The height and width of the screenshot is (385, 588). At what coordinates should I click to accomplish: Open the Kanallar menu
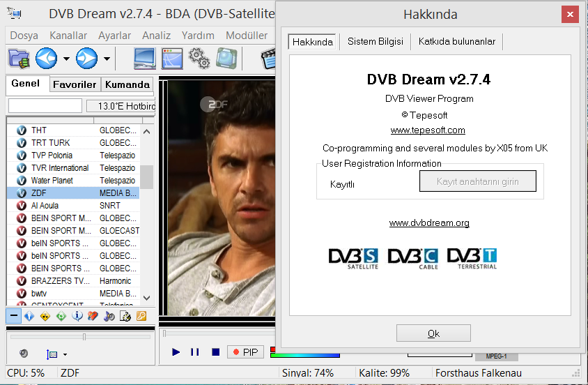point(68,36)
